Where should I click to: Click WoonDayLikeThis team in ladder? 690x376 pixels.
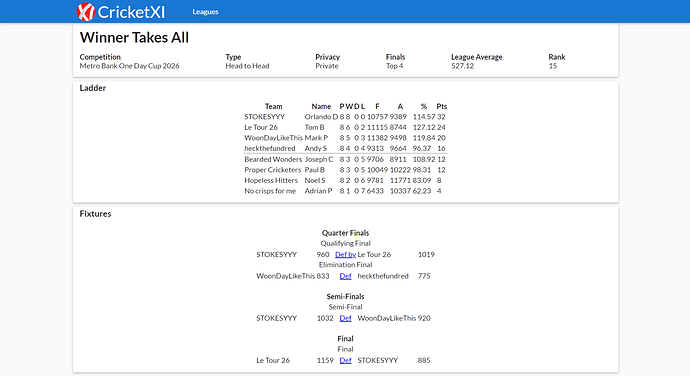(x=273, y=138)
